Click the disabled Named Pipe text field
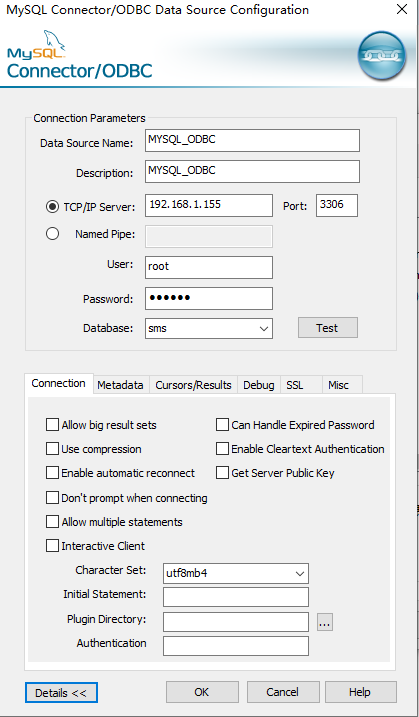Viewport: 419px width, 717px height. click(x=209, y=236)
